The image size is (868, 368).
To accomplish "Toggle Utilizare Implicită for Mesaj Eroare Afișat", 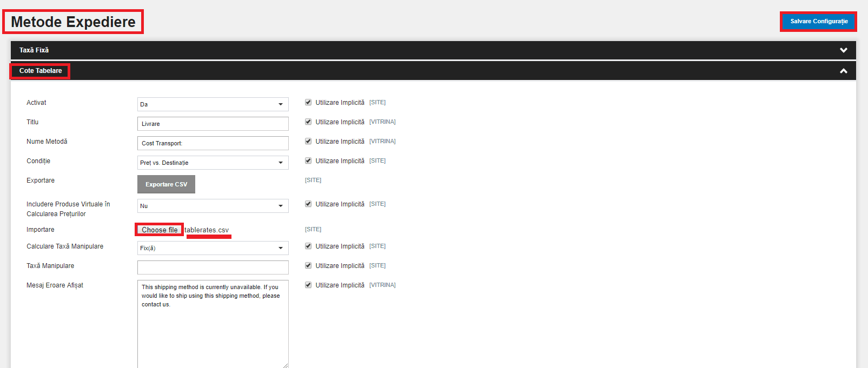I will (308, 285).
